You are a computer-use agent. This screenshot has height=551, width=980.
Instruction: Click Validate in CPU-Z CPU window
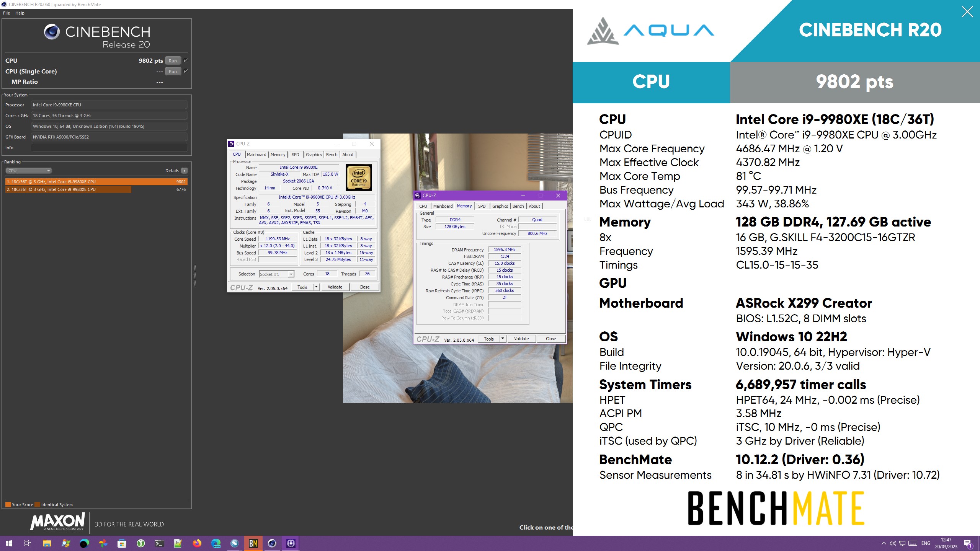click(x=335, y=287)
